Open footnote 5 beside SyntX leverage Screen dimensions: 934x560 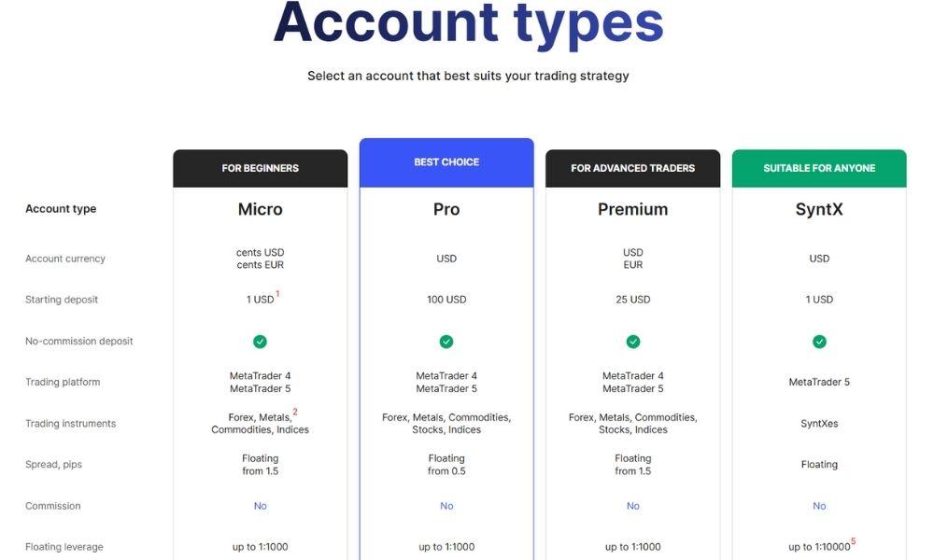853,541
